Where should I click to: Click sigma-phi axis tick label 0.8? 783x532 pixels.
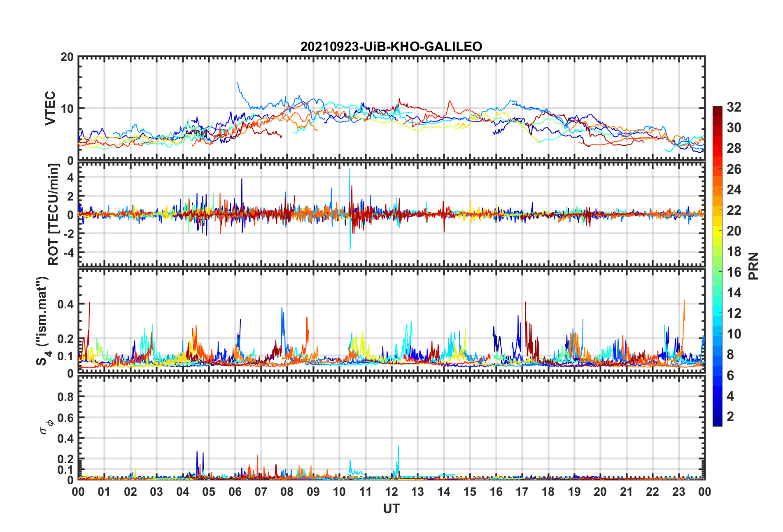pos(65,397)
